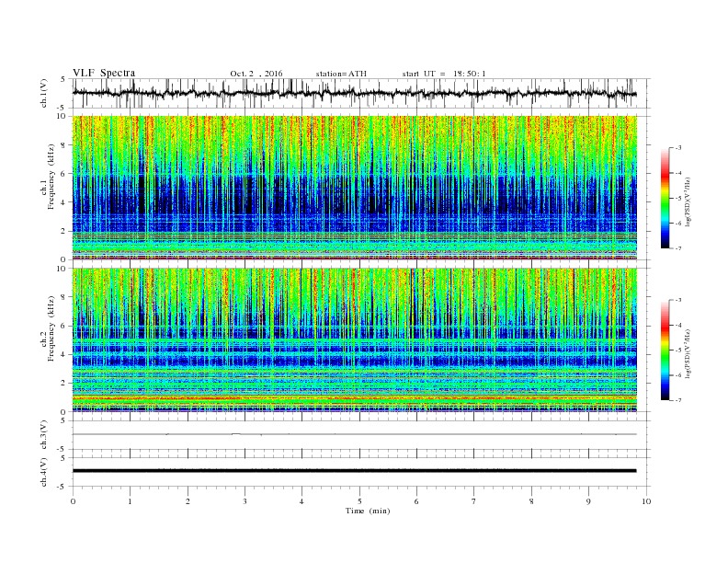Click the "Time (min)" x-axis label
This screenshot has height=563, width=728.
click(x=368, y=511)
